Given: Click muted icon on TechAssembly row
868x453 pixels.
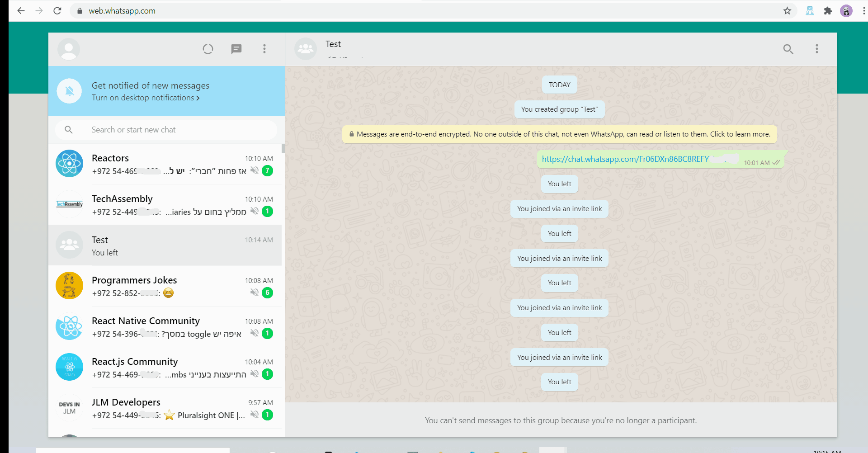Looking at the screenshot, I should click(x=255, y=211).
